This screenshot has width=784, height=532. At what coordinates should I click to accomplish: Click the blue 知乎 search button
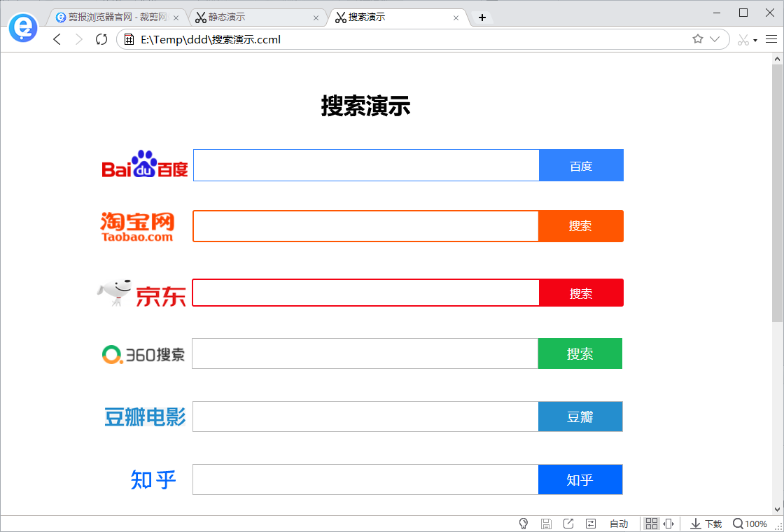(580, 479)
